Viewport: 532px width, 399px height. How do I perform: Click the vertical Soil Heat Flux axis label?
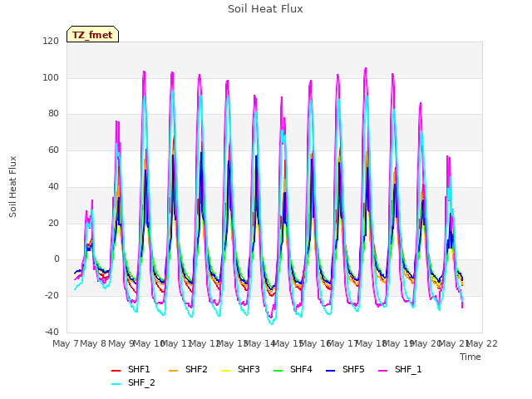pyautogui.click(x=12, y=186)
